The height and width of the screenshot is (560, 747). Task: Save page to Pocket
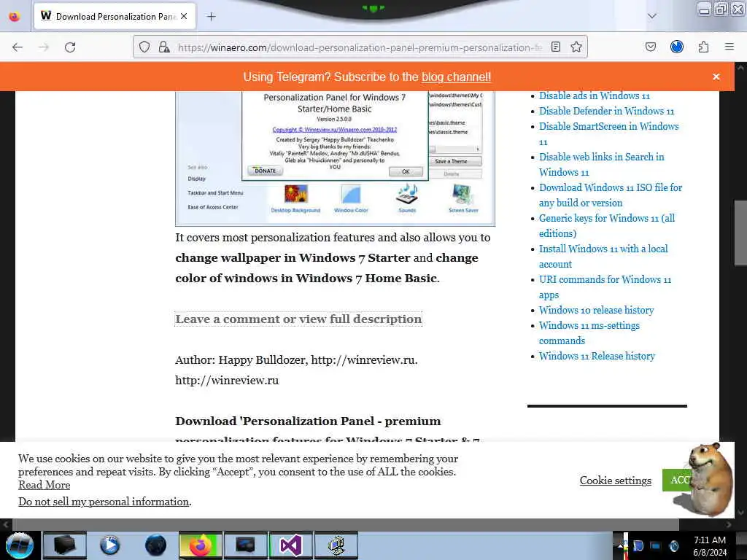(x=651, y=47)
